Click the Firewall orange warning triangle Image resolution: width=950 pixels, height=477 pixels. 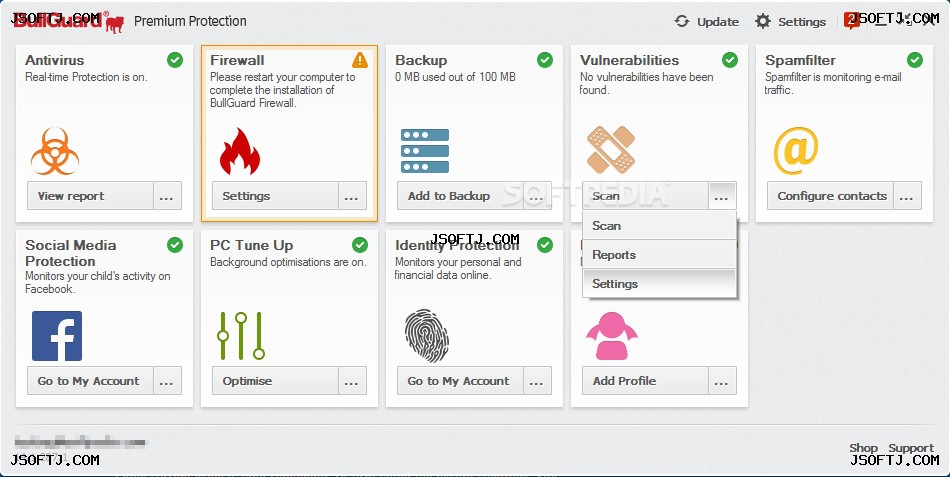[360, 59]
